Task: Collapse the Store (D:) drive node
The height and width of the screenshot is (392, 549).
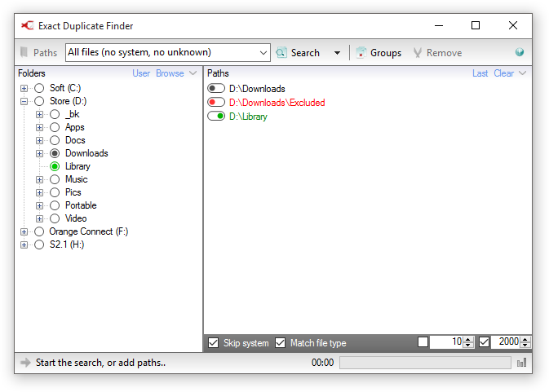Action: point(24,101)
